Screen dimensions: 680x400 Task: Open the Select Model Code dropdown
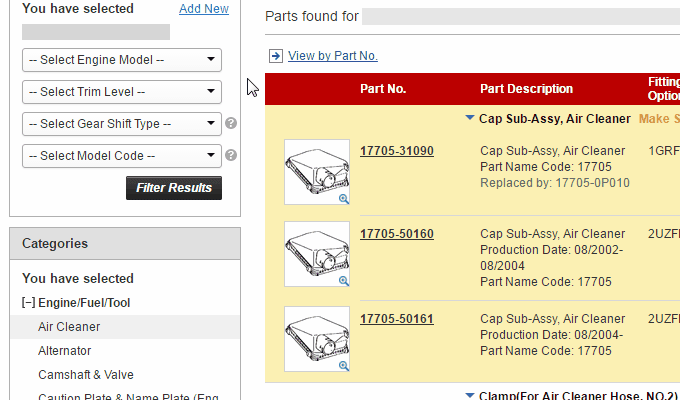point(121,156)
